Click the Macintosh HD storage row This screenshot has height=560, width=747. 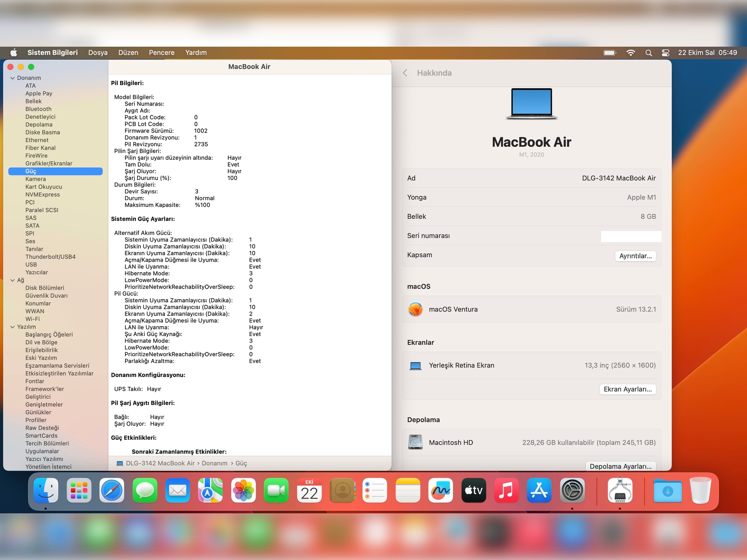(x=531, y=442)
